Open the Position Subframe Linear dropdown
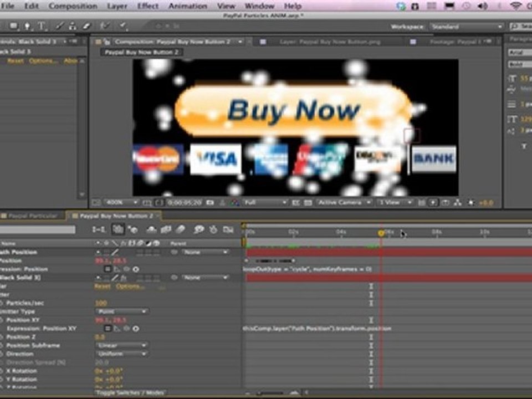532x399 pixels. tap(121, 345)
